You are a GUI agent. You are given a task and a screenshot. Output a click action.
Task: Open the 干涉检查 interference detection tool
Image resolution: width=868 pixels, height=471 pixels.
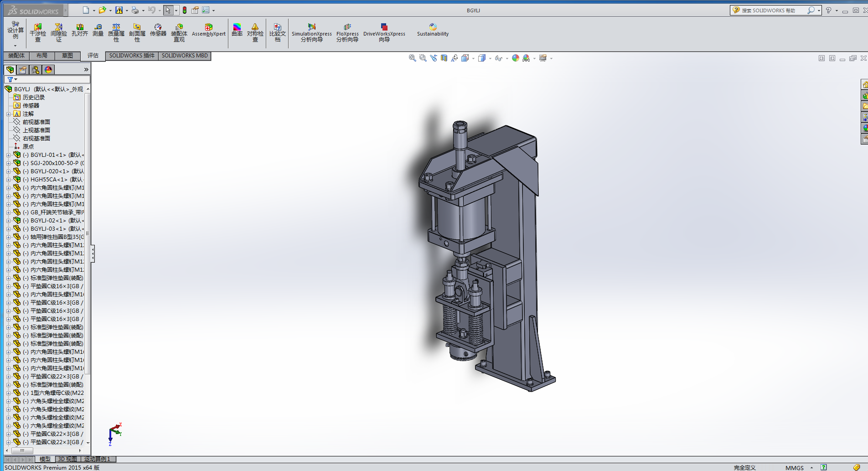[38, 32]
